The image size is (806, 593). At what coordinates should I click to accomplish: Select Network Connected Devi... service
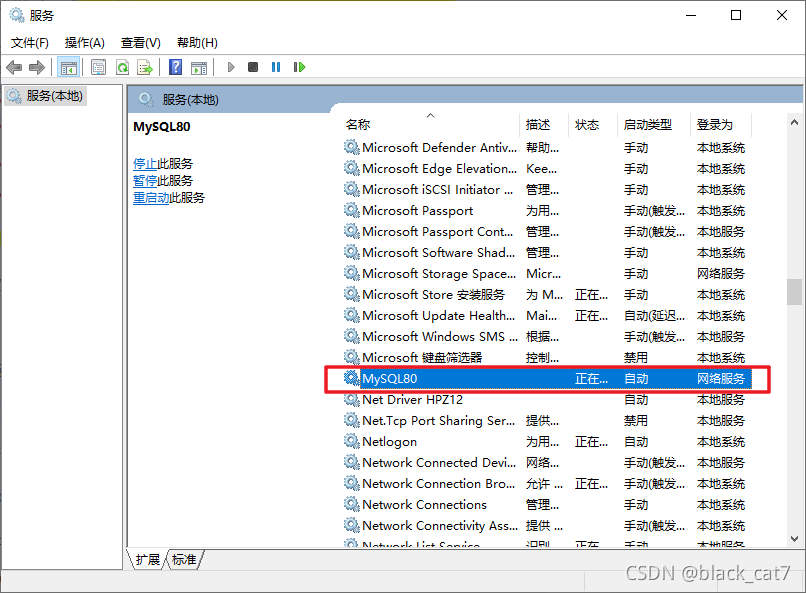[x=547, y=462]
